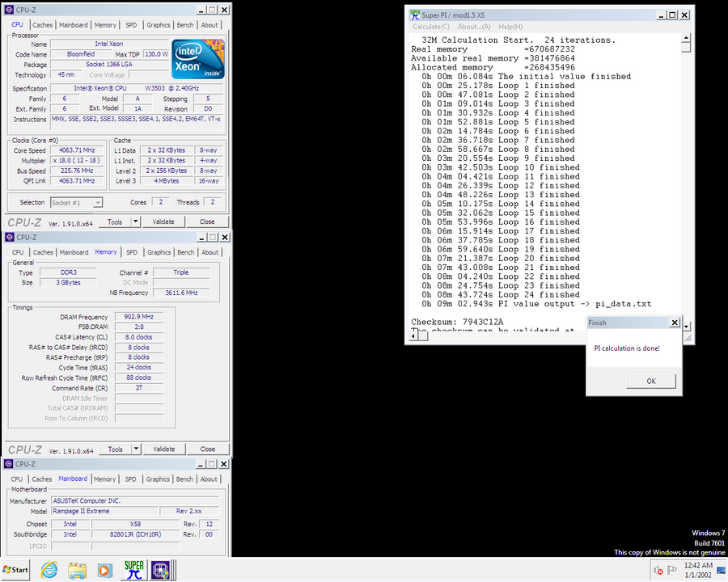Click the Intel Xeon inside logo
728x582 pixels.
click(198, 59)
